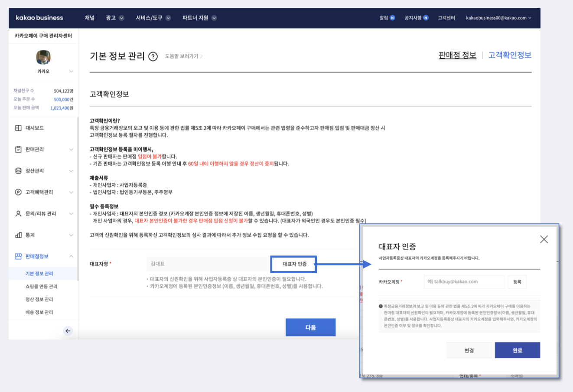Expand the 판매관리 chevron

pyautogui.click(x=71, y=150)
